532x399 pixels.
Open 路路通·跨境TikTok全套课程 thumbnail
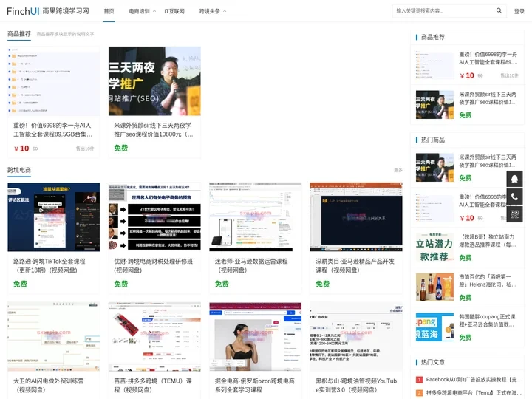coord(54,217)
